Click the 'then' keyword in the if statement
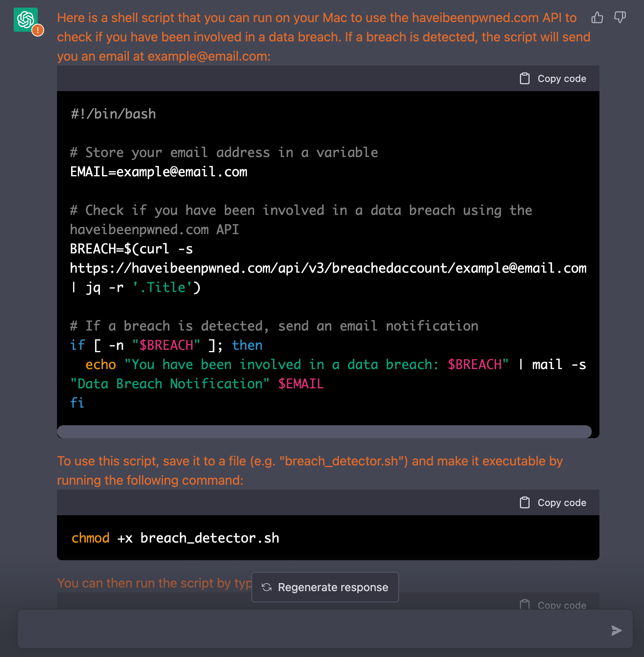Image resolution: width=644 pixels, height=657 pixels. [x=247, y=345]
